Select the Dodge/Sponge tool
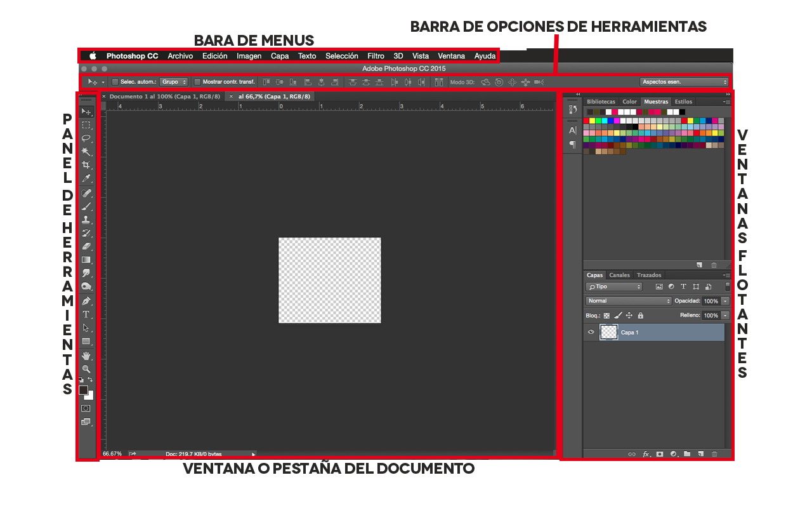This screenshot has width=812, height=508. [x=86, y=286]
